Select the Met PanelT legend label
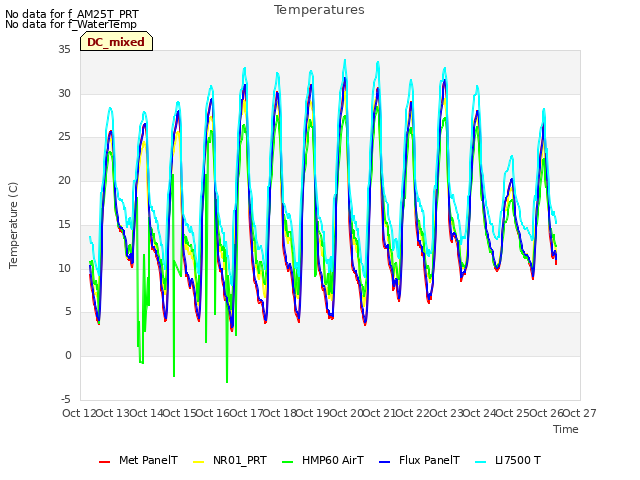The height and width of the screenshot is (480, 640). coord(148,460)
